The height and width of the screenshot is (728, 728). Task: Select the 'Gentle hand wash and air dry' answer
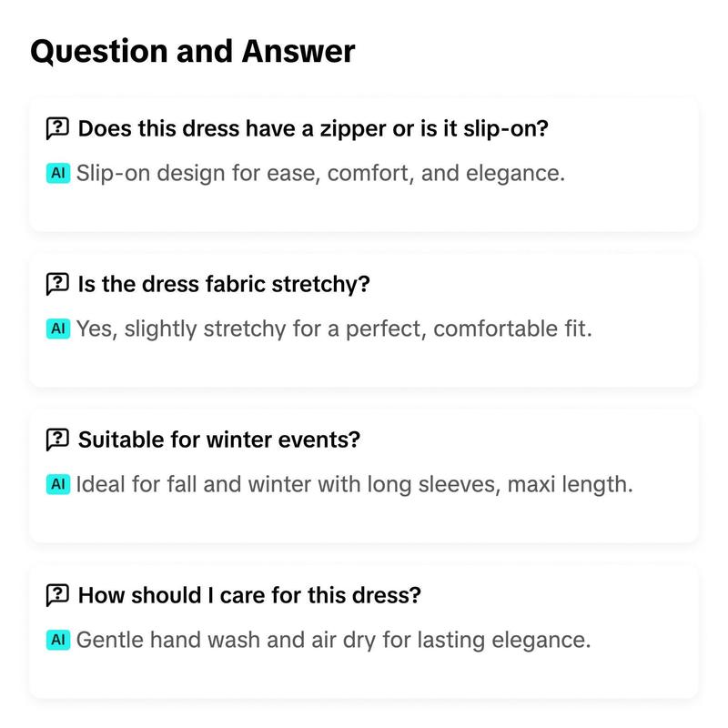click(x=333, y=641)
